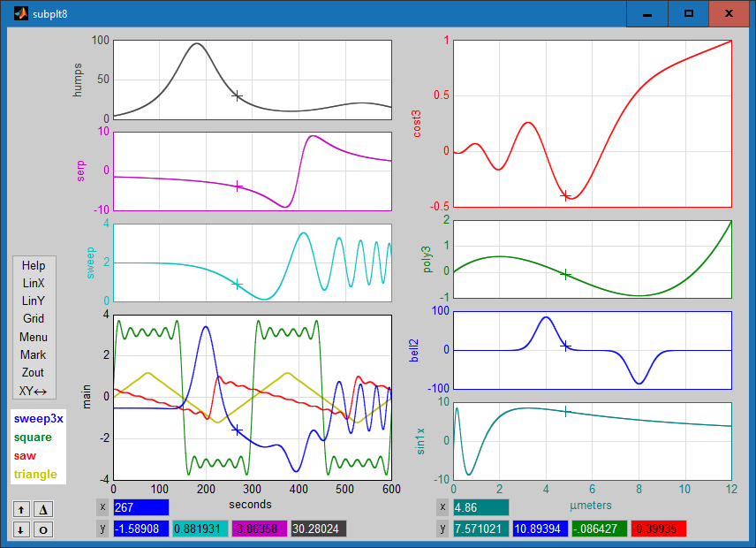
Task: Click the teal y value 7.571021
Action: point(481,529)
